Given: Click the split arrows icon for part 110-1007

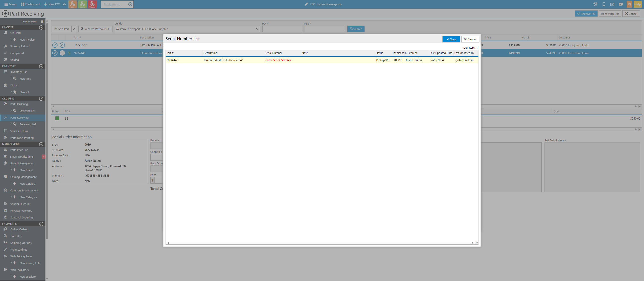Looking at the screenshot, I should tap(62, 45).
